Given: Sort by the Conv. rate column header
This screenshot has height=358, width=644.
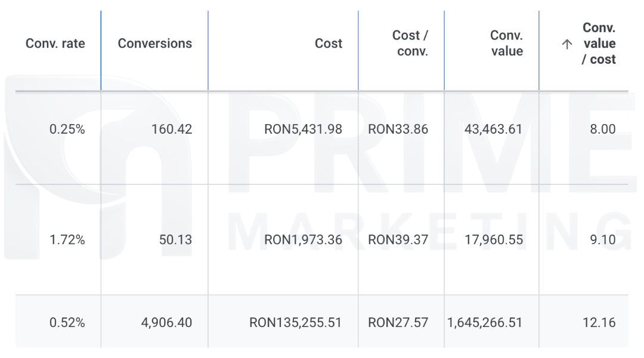Looking at the screenshot, I should [x=55, y=44].
